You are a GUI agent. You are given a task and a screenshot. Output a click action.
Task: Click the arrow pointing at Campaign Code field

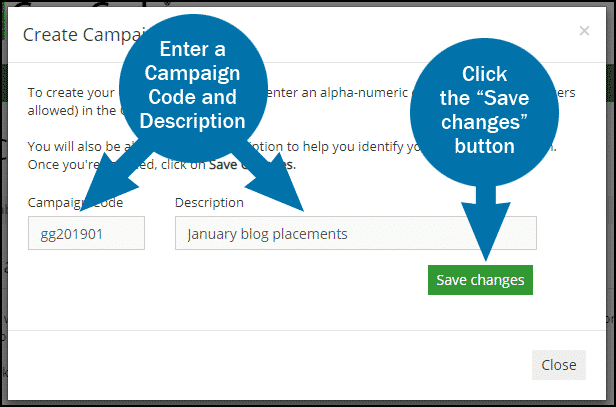[112, 179]
